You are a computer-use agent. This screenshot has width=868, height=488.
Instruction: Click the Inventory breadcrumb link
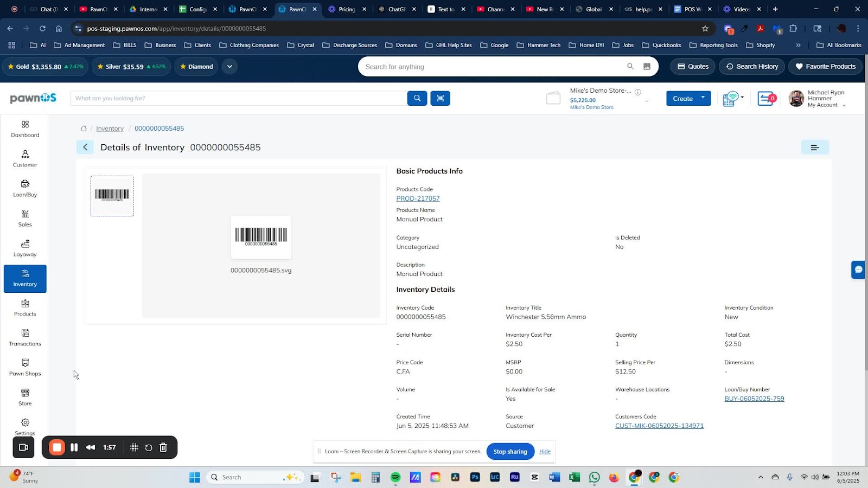point(110,129)
